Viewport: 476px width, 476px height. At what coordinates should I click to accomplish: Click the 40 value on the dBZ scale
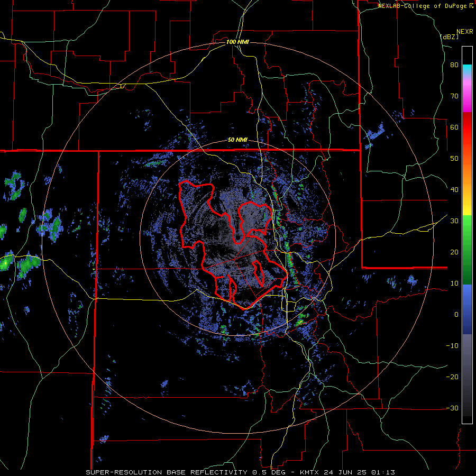[x=454, y=190]
